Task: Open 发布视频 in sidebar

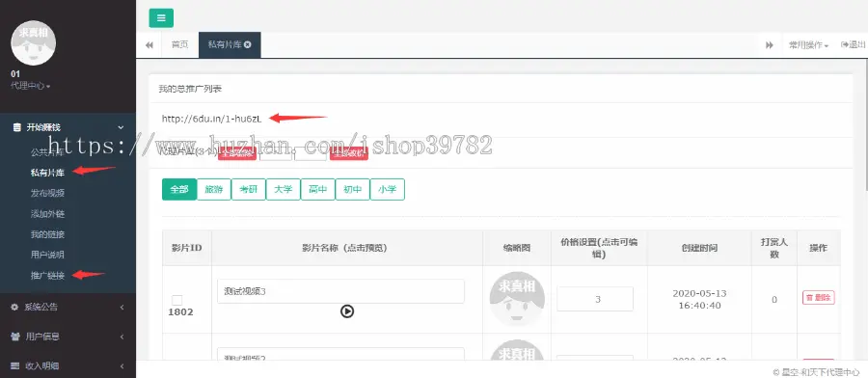Action: [x=47, y=193]
